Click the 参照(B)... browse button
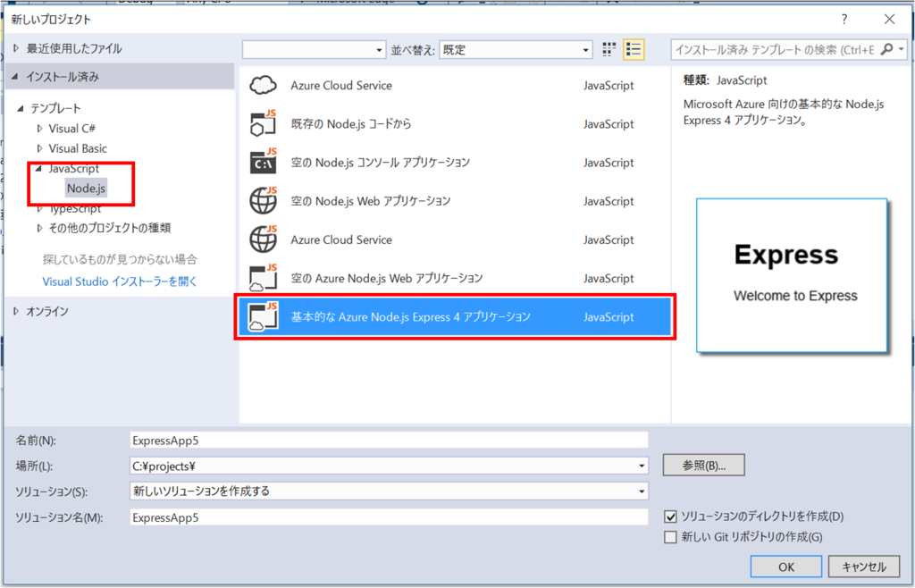915x588 pixels. click(x=704, y=466)
